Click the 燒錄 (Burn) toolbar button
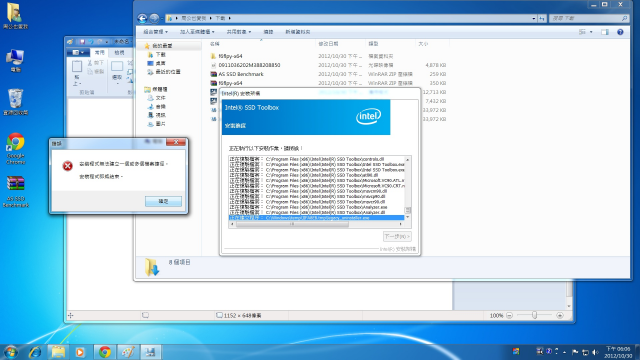The width and height of the screenshot is (640, 360). click(x=268, y=32)
